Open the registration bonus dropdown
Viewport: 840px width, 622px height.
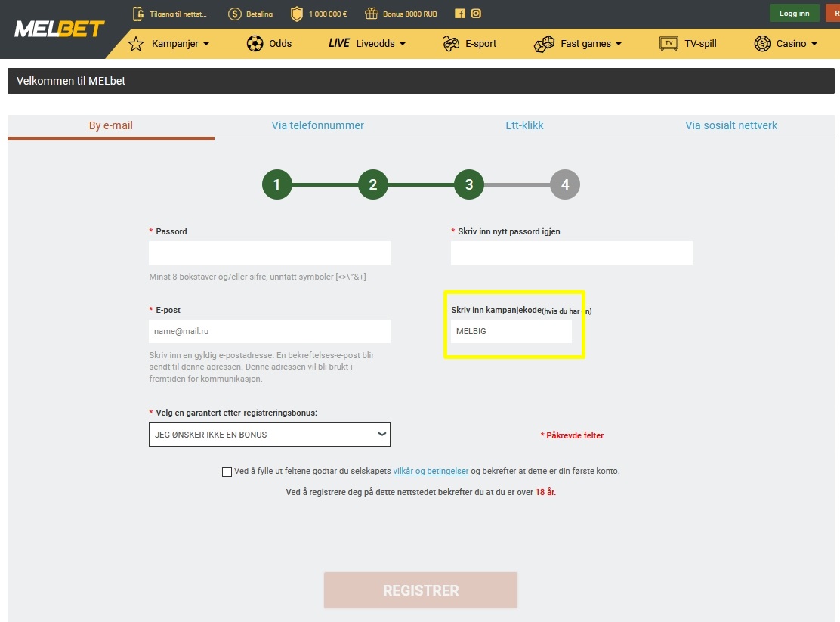(270, 435)
